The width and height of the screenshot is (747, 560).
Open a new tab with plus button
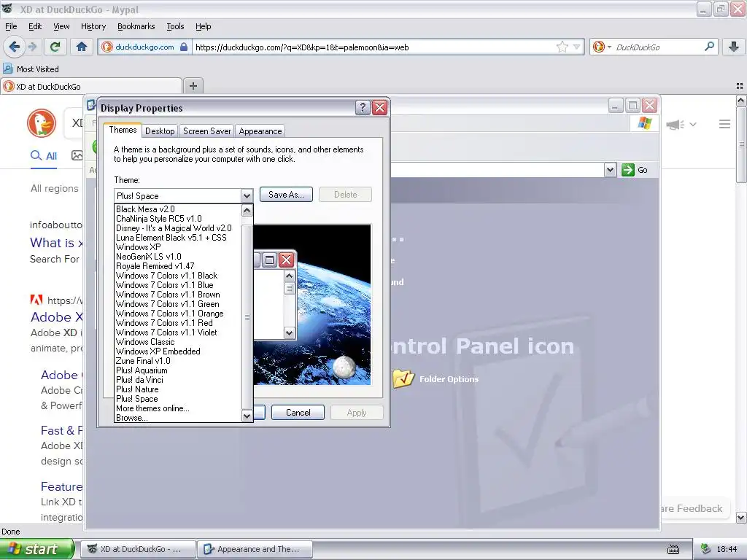(193, 86)
